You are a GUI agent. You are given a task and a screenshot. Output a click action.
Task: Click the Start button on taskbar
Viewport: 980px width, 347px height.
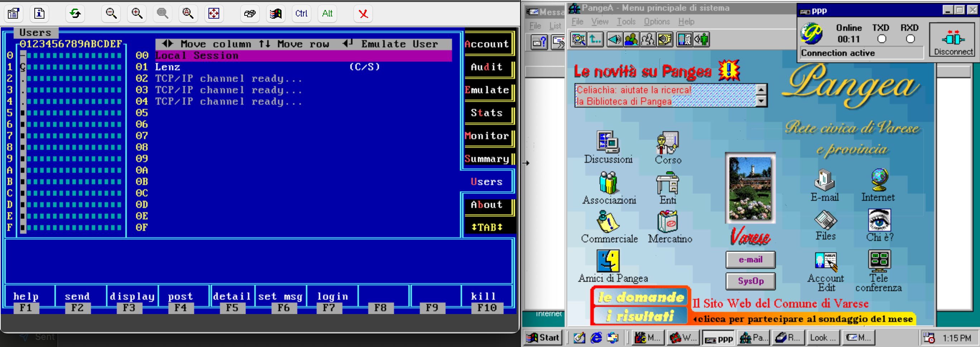click(543, 337)
